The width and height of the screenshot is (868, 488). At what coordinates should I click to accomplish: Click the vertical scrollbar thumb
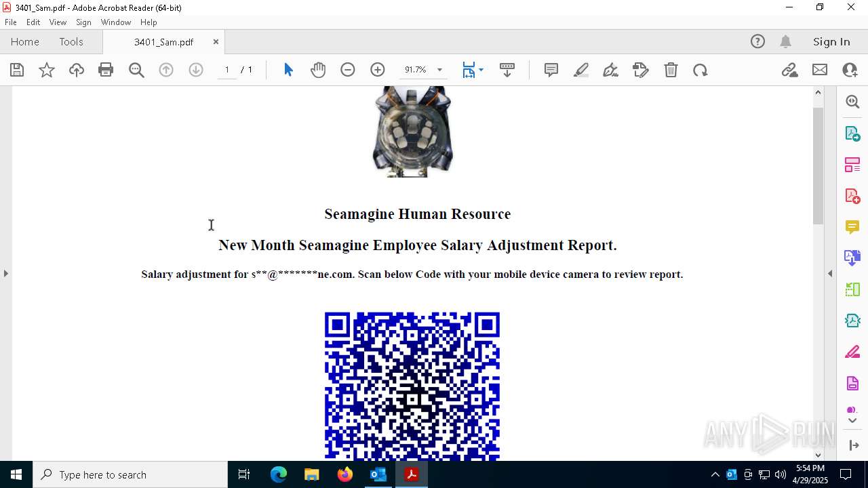818,166
